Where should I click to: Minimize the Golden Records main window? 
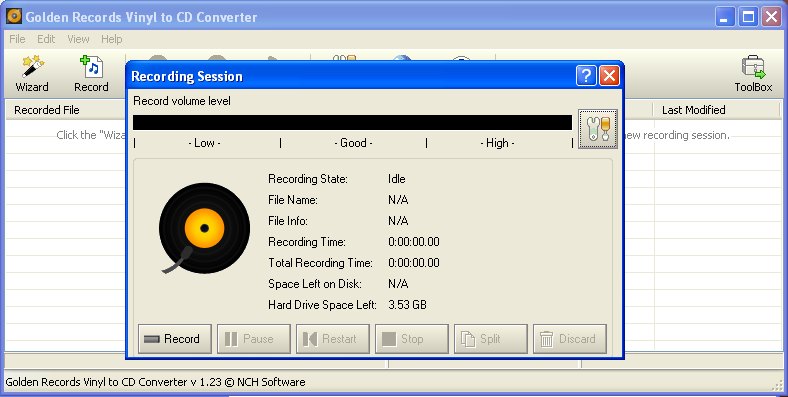pyautogui.click(x=724, y=17)
